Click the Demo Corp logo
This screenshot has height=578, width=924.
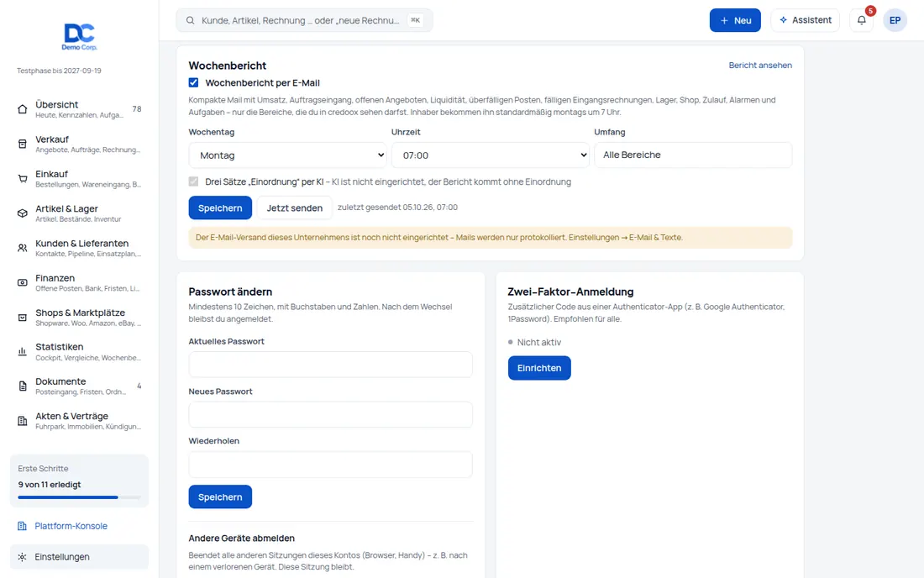tap(80, 36)
